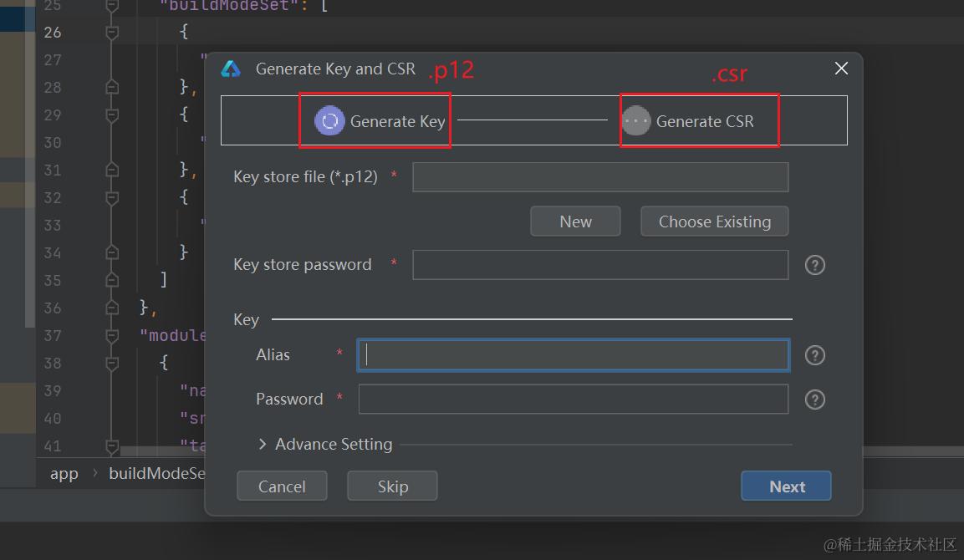
Task: Select the app breadcrumb item
Action: pyautogui.click(x=64, y=473)
